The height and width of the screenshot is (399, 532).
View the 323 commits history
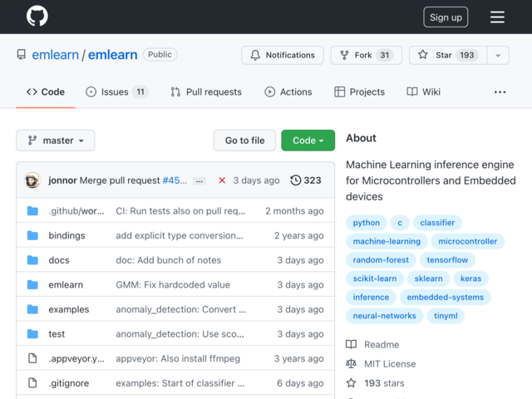point(306,180)
